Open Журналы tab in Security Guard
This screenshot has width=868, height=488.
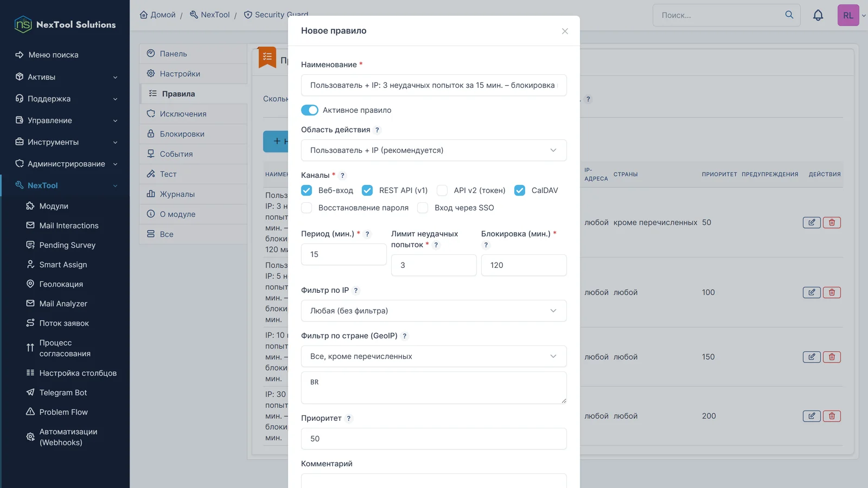click(194, 194)
